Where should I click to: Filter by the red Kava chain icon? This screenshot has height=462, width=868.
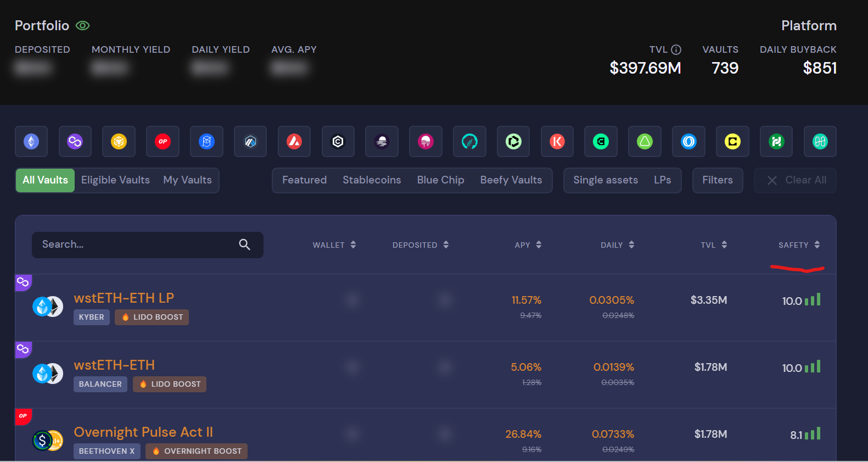pos(557,142)
